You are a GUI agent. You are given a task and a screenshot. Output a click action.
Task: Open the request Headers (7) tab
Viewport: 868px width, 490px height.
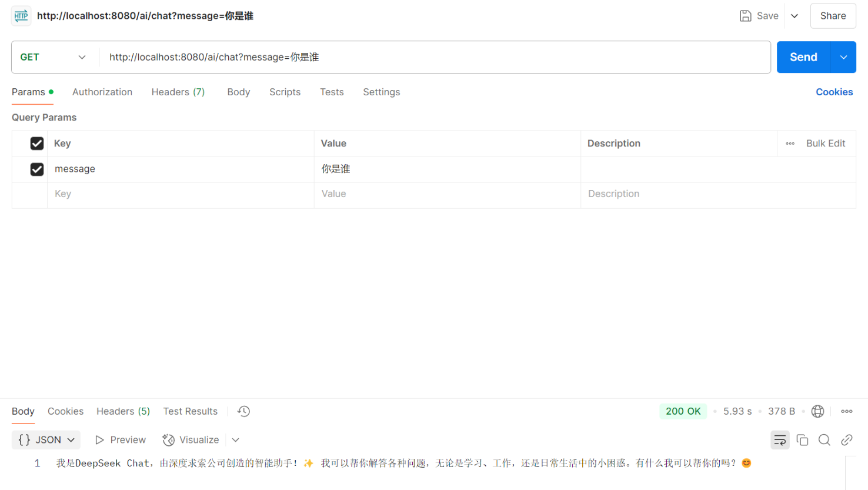[x=178, y=92]
